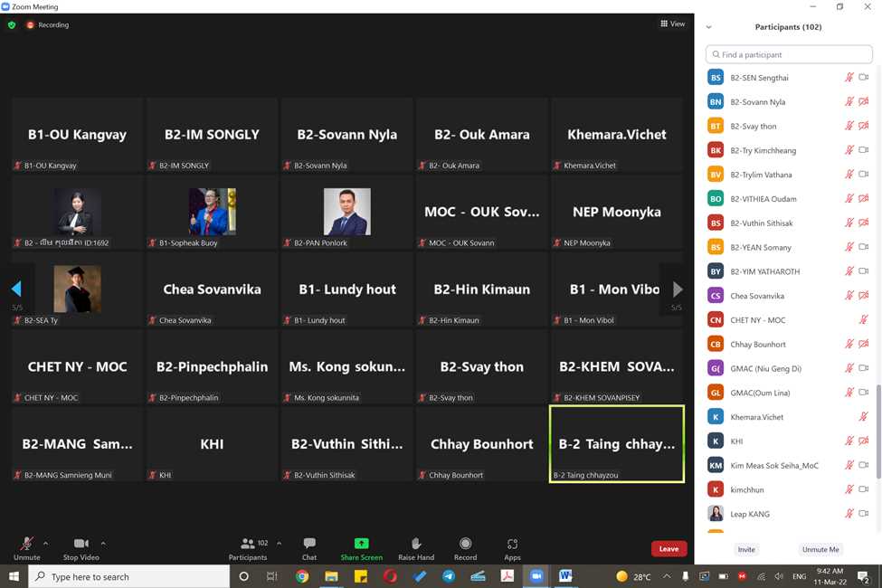
Task: Click the Invite button
Action: click(x=746, y=549)
